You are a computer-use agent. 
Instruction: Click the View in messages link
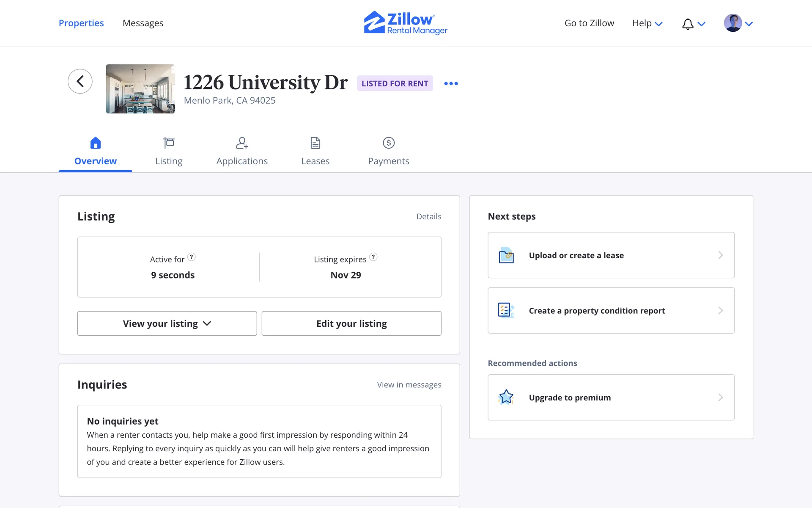409,385
